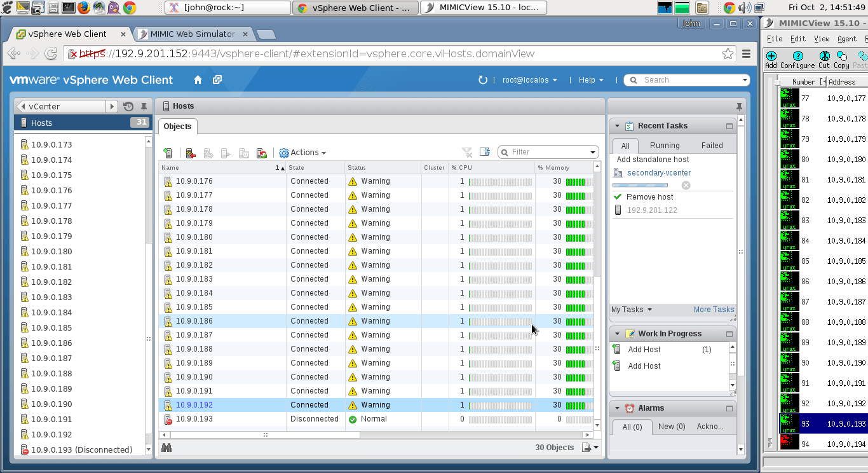Bookmark page with star icon
The width and height of the screenshot is (868, 473).
click(728, 54)
